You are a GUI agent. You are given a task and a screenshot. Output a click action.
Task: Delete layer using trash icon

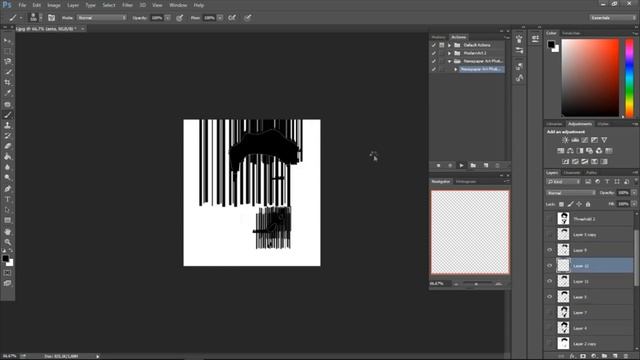click(x=626, y=356)
